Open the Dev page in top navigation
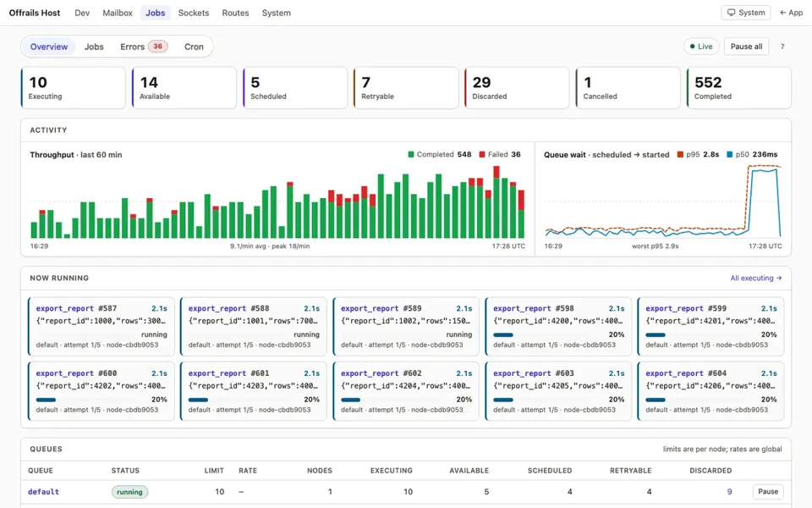 (x=82, y=13)
